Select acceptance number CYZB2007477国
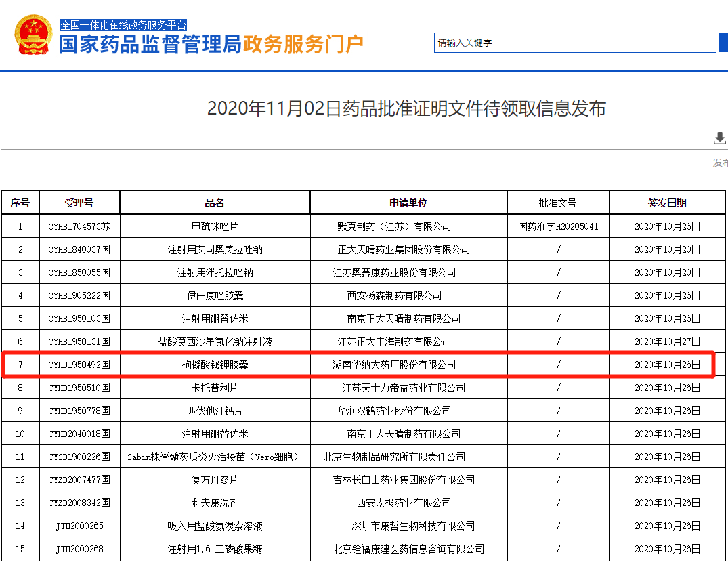 79,480
